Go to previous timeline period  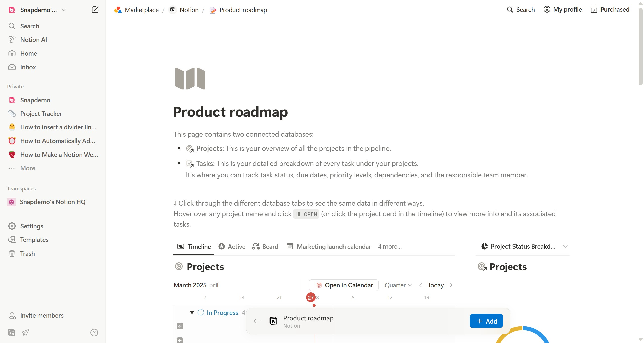421,285
